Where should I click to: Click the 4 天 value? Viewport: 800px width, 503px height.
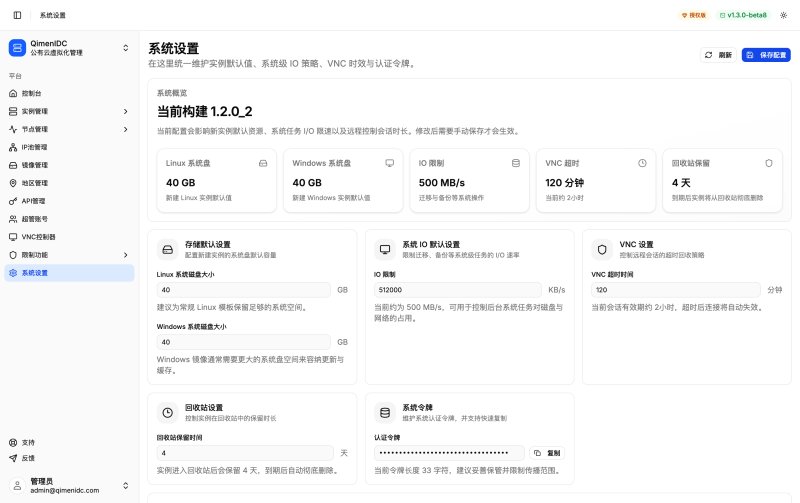coord(681,183)
